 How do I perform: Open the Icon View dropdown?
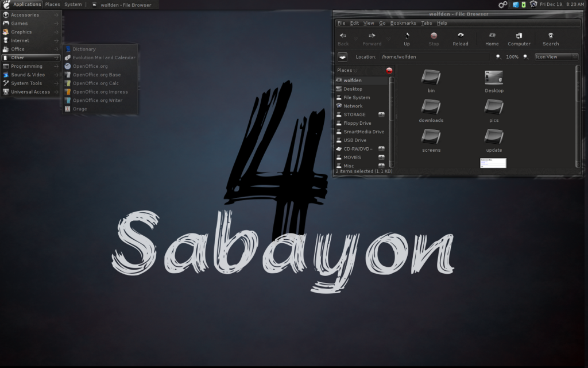(x=556, y=57)
